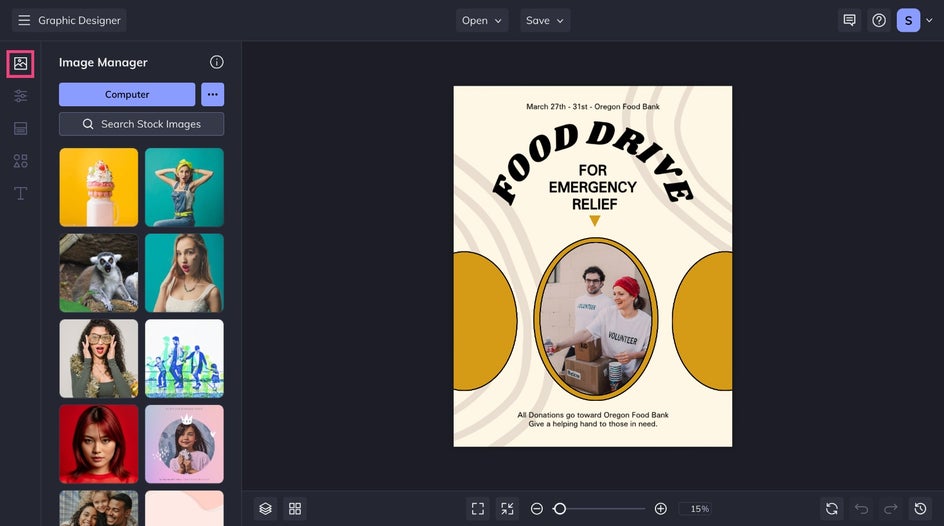944x526 pixels.
Task: Select the woman in overalls thumbnail
Action: 184,187
